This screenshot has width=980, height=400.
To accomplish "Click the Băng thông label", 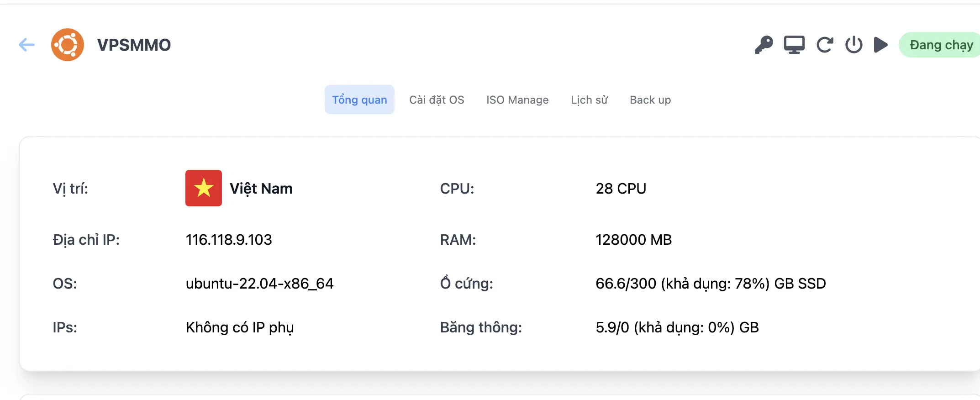I will 481,327.
